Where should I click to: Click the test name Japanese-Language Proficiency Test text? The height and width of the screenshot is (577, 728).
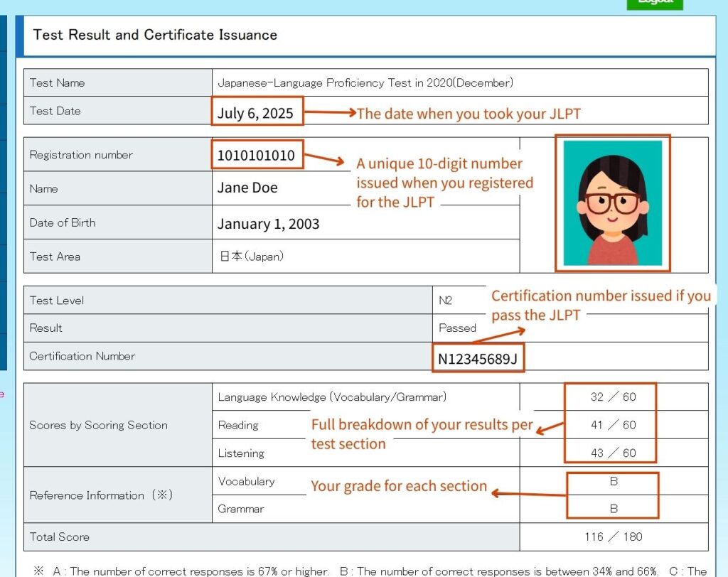[x=365, y=82]
